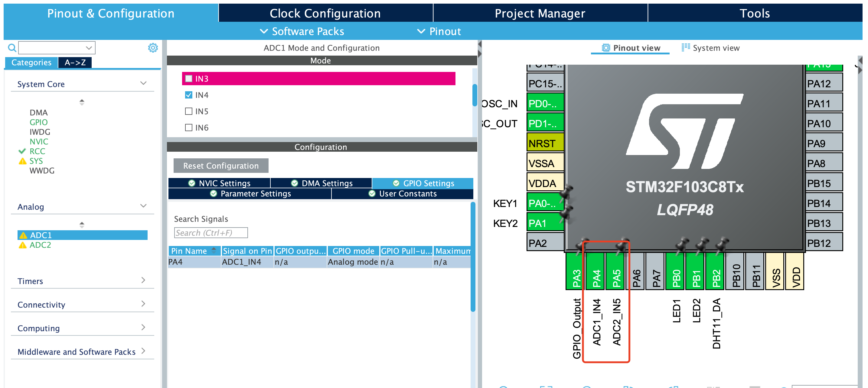The width and height of the screenshot is (868, 388).
Task: Click the Pinout view chip icon
Action: coord(605,48)
